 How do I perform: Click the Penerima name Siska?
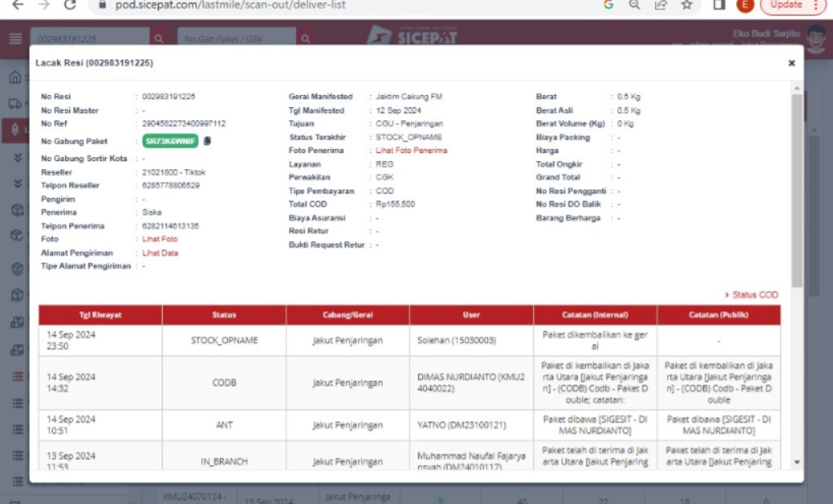pos(151,212)
